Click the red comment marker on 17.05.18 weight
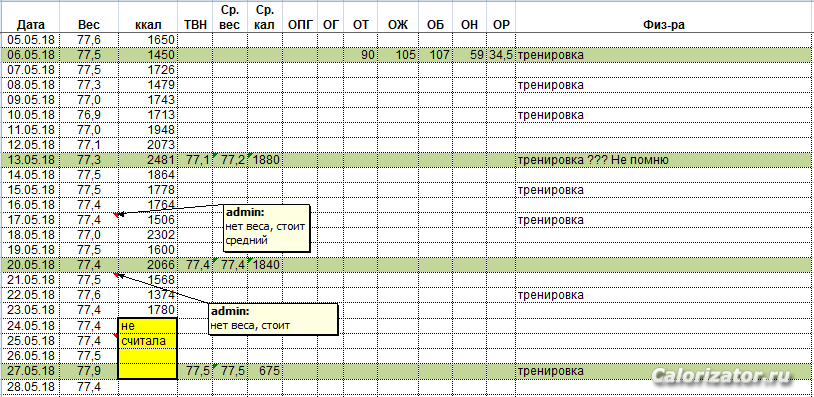814x397 pixels. 116,214
